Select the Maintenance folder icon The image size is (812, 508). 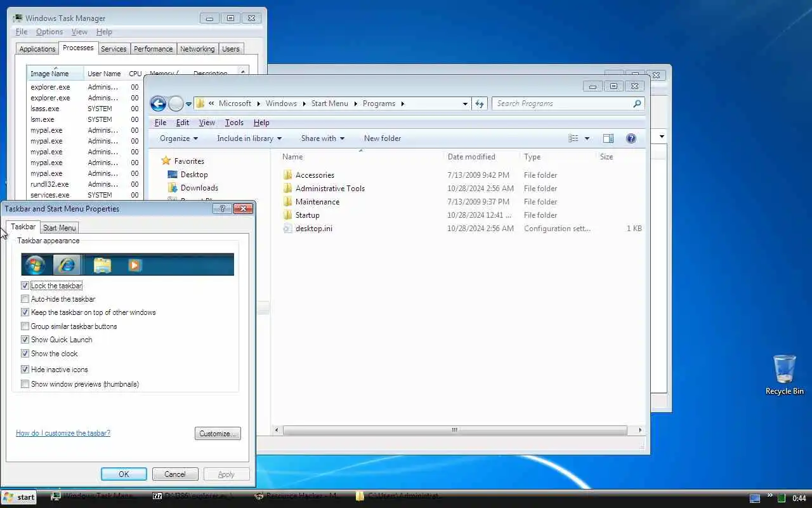tap(287, 201)
